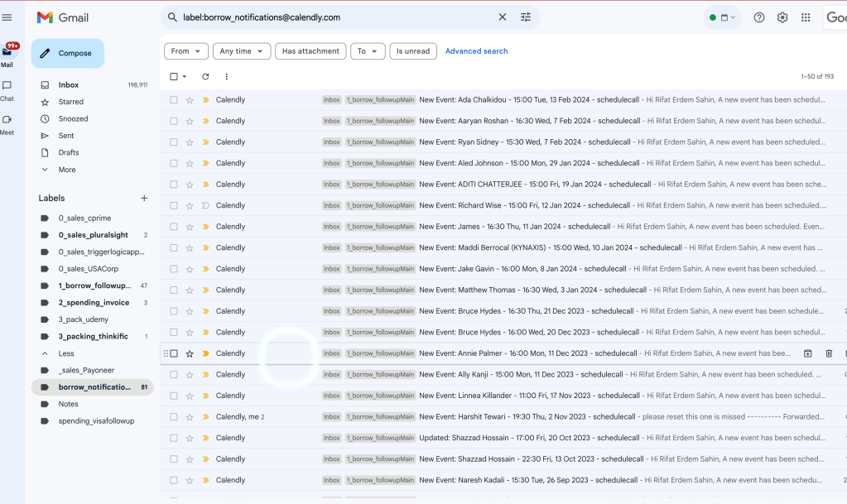Screen dimensions: 847x504
Task: Open the Shazzad Hossain Updated event email
Action: tap(503, 438)
